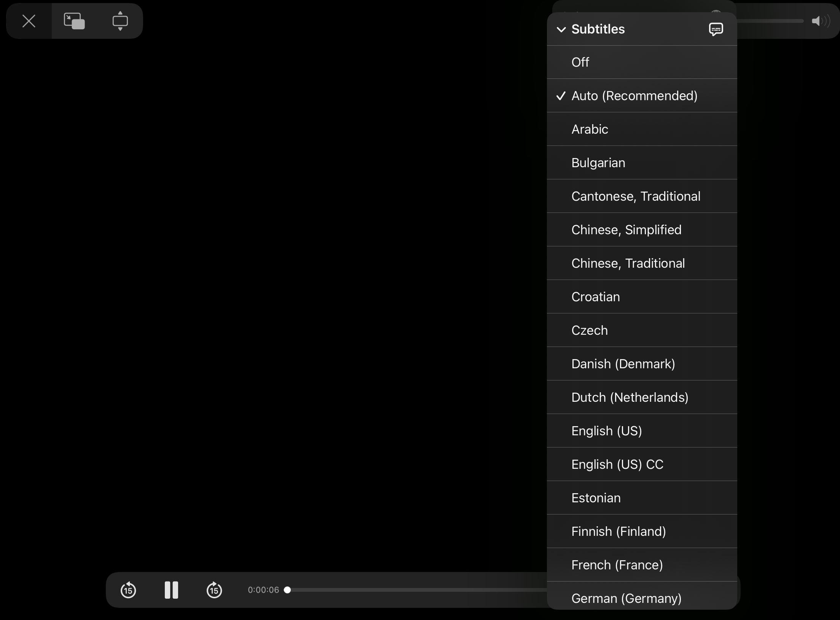Pause the video playback
Screen dimensions: 840x620
[171, 590]
